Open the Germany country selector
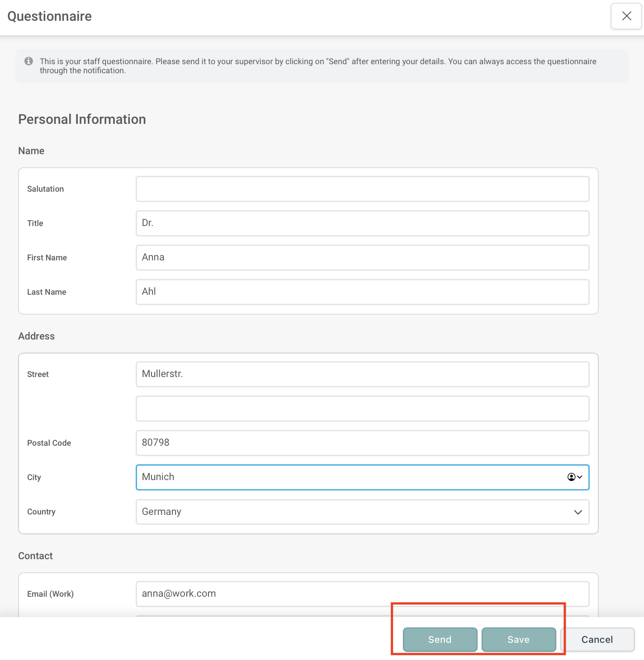Screen dimensions: 644x660 pos(363,512)
